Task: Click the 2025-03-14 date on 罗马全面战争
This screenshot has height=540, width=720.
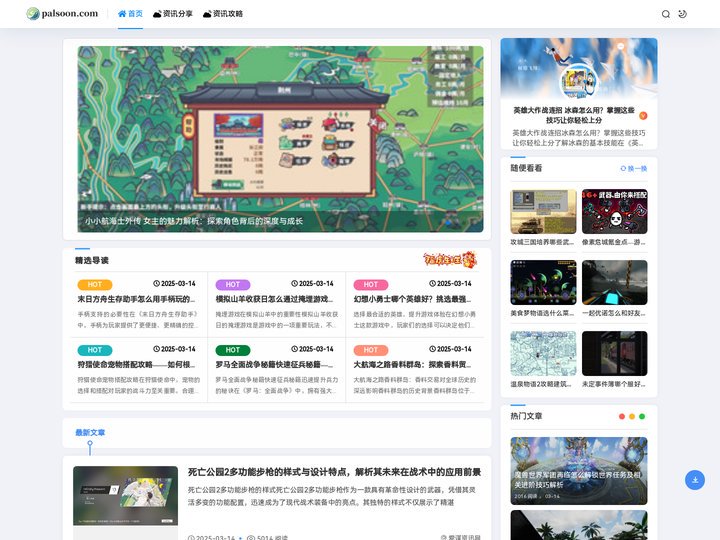Action: pos(316,349)
